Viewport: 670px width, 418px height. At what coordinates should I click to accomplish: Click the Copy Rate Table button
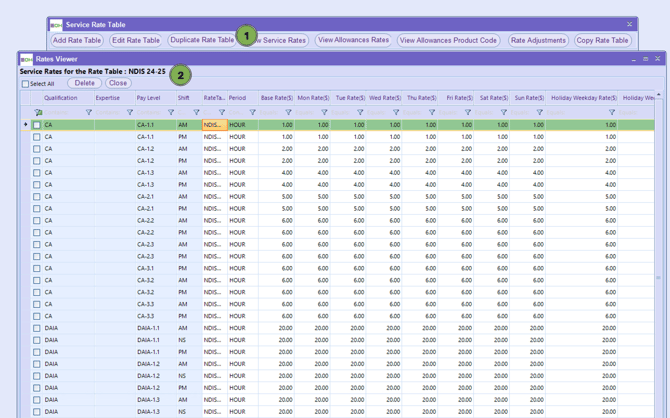coord(602,41)
